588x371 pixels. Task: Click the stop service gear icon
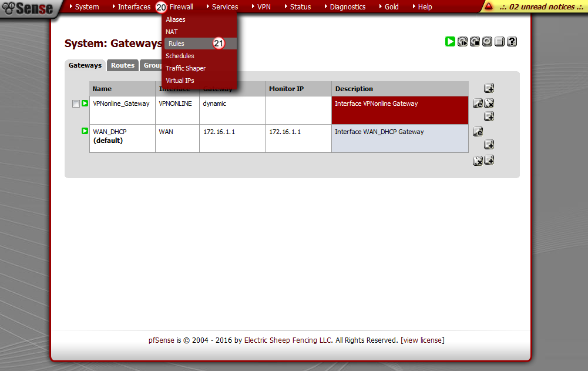pyautogui.click(x=475, y=42)
